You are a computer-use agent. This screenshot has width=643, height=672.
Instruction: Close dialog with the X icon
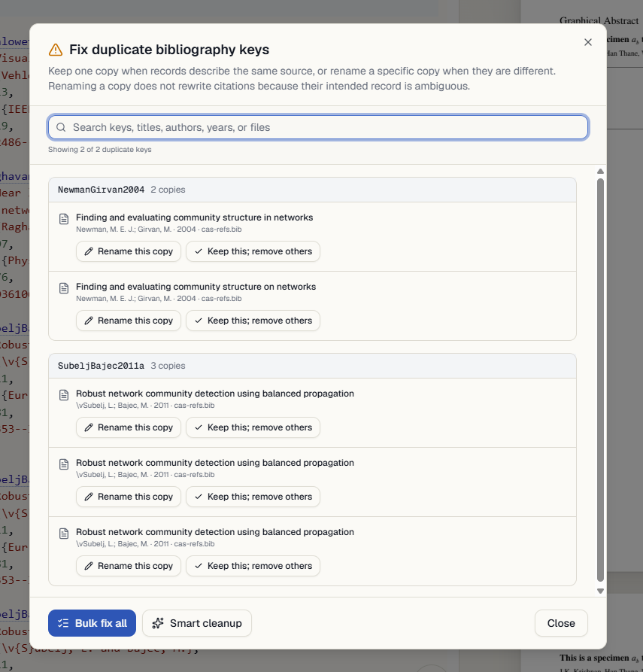(588, 42)
